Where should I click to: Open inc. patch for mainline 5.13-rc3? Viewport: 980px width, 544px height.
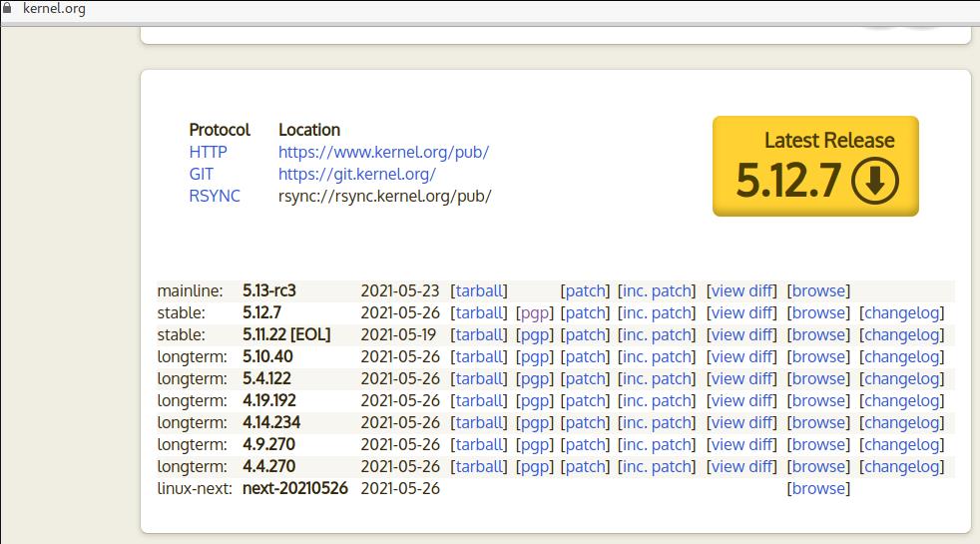tap(657, 290)
